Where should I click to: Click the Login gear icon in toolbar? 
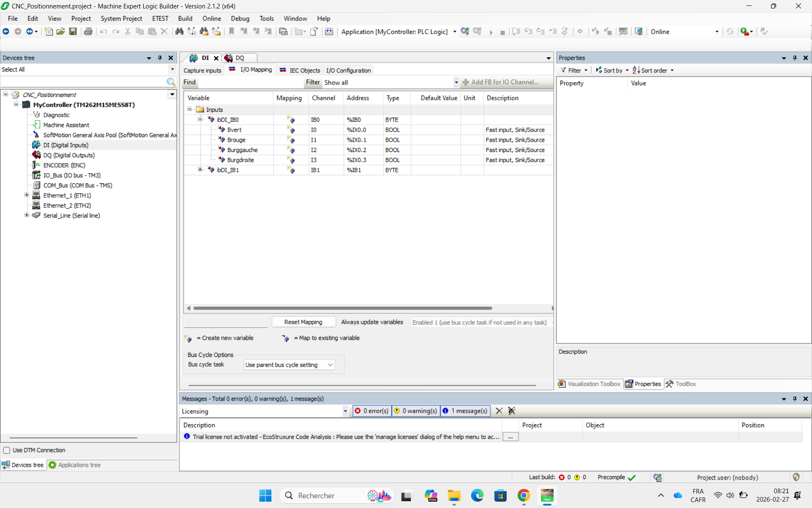[x=465, y=31]
